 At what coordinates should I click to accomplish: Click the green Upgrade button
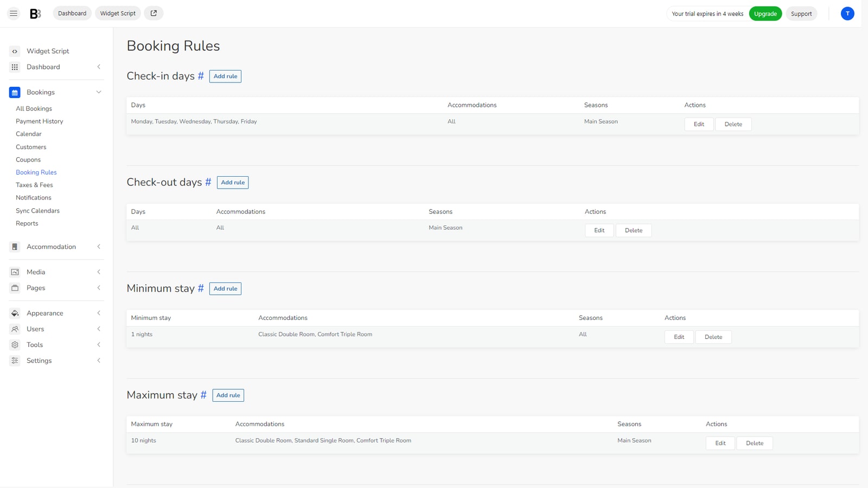pos(765,14)
